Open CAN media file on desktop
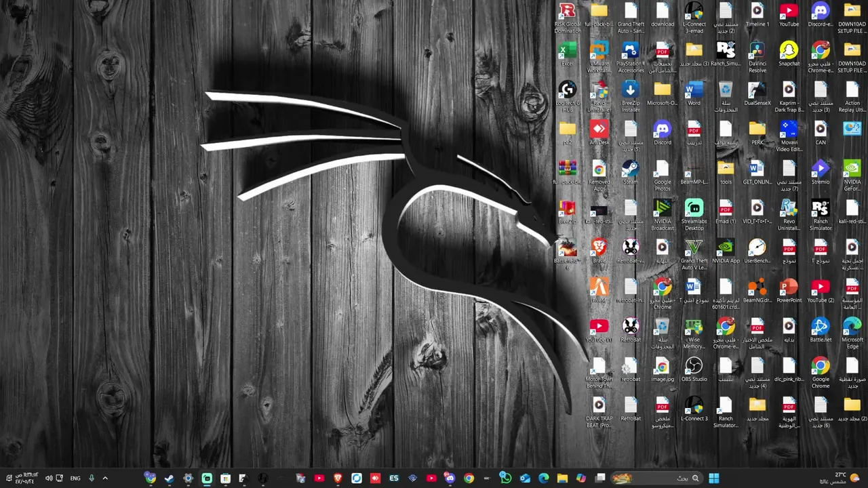The image size is (868, 488). pos(821,133)
